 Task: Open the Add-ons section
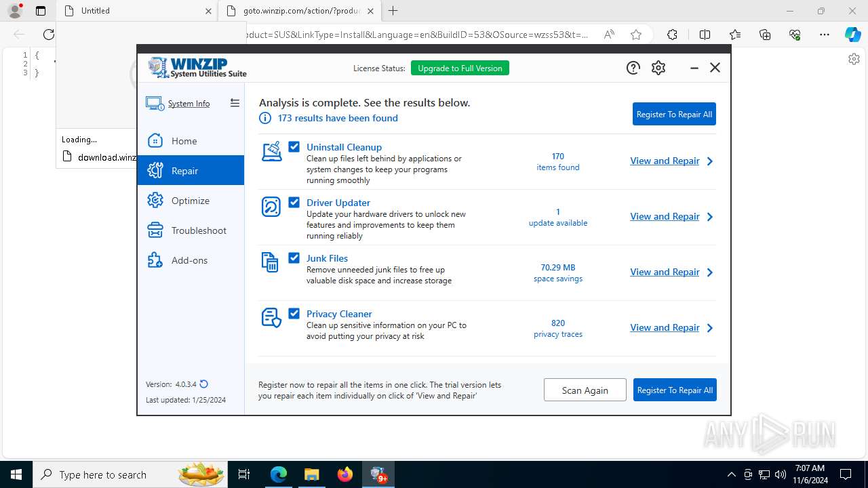191,260
